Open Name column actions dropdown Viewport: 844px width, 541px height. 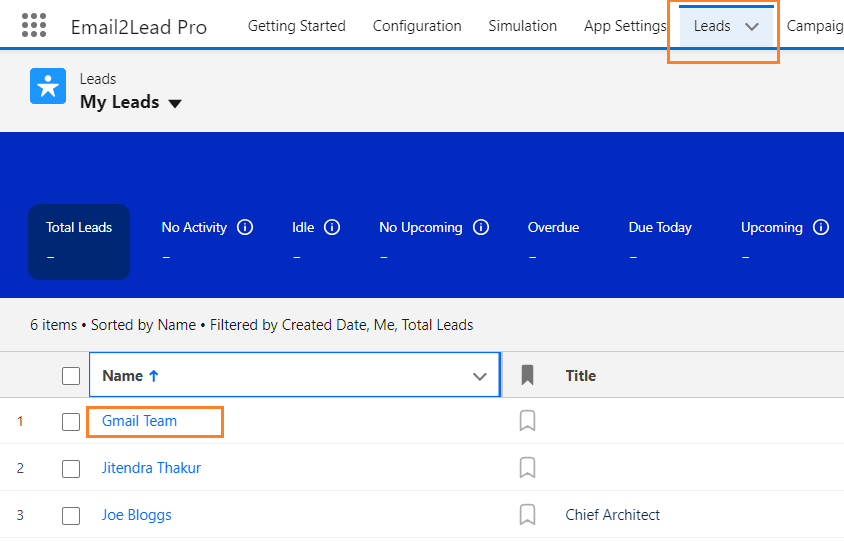[x=478, y=376]
